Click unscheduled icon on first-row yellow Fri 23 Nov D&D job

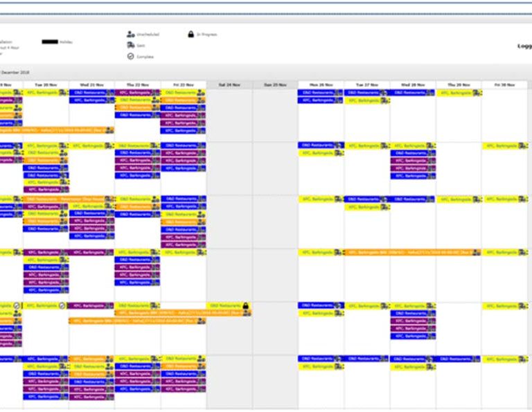click(201, 93)
